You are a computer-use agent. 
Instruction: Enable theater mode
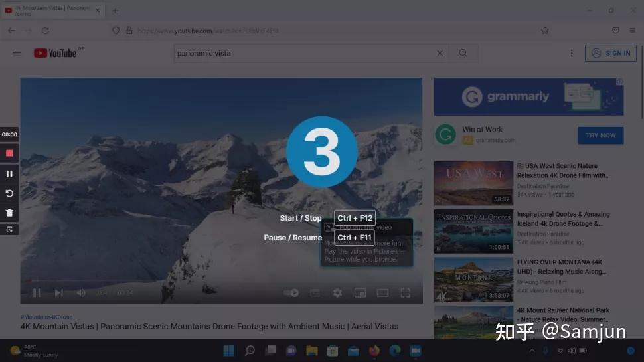(x=383, y=292)
